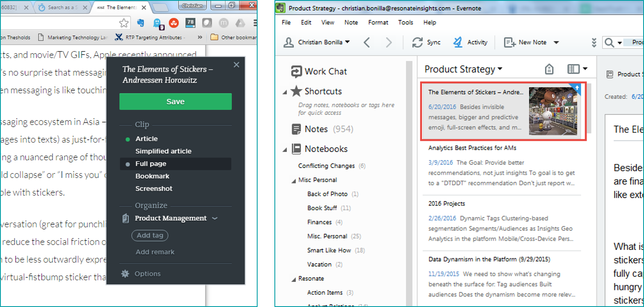
Task: Open all Notes (954) in sidebar
Action: point(322,129)
